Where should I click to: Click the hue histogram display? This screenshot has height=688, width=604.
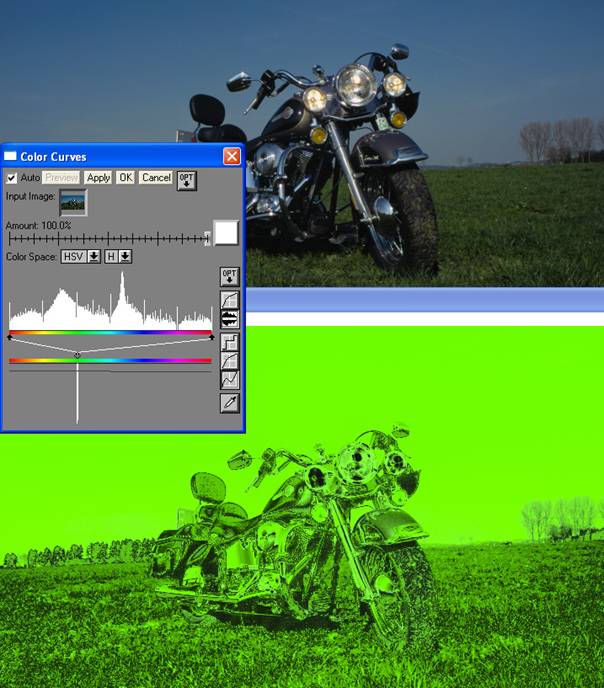coord(111,300)
